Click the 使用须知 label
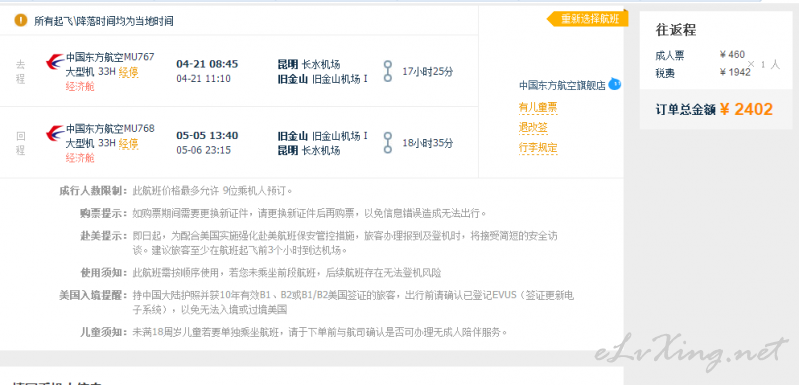This screenshot has height=385, width=799. click(x=103, y=272)
